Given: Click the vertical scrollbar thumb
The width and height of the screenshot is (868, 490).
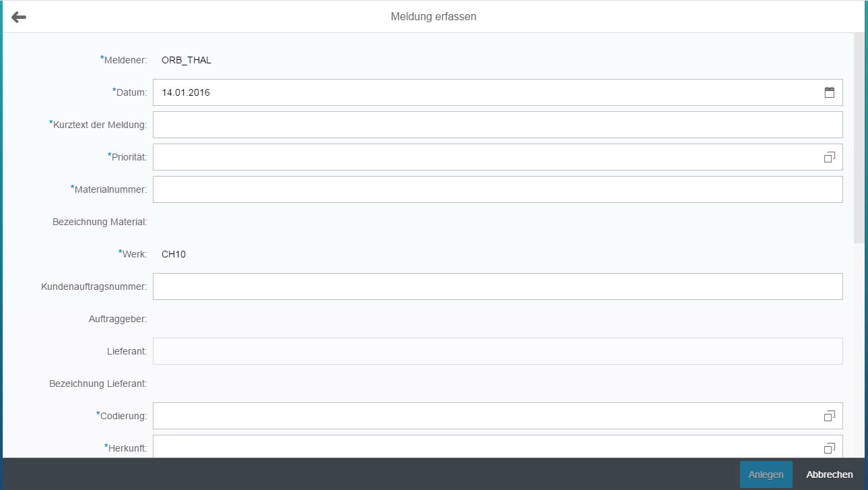Looking at the screenshot, I should click(x=859, y=137).
